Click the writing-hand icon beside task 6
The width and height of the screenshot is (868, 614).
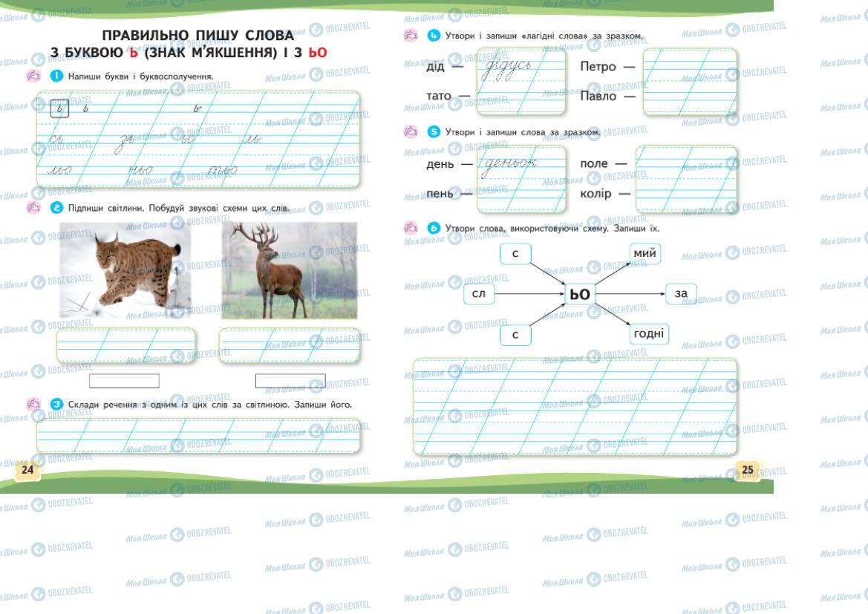pos(410,227)
